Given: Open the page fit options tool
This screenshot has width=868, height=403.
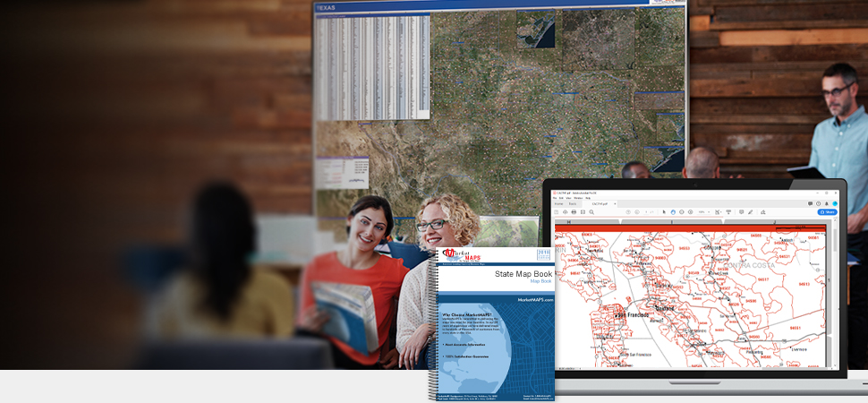Looking at the screenshot, I should tap(718, 211).
